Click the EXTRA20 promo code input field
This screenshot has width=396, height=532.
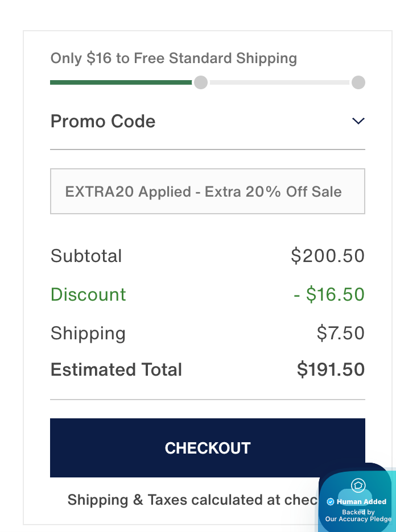[x=207, y=192]
